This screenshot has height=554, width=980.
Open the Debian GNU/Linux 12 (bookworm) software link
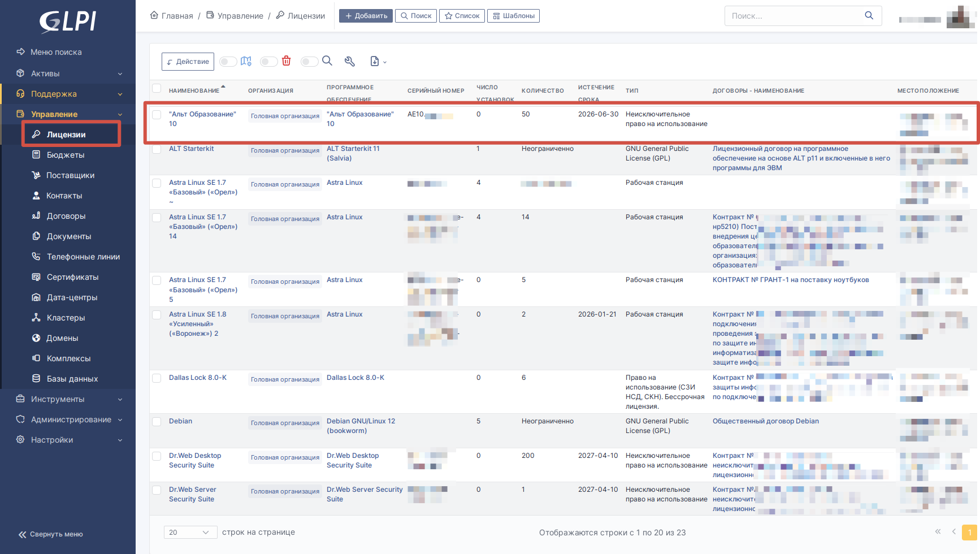pos(361,426)
